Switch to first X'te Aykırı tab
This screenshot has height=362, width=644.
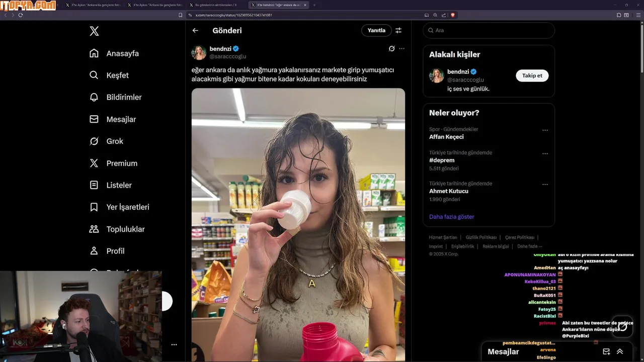click(94, 5)
